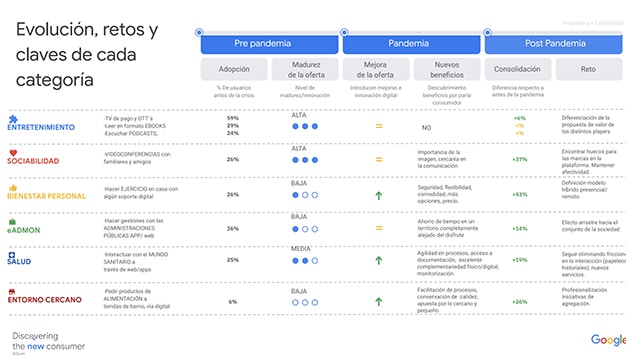The height and width of the screenshot is (364, 626).
Task: Click the Discovering the new consumer logo
Action: pyautogui.click(x=48, y=342)
